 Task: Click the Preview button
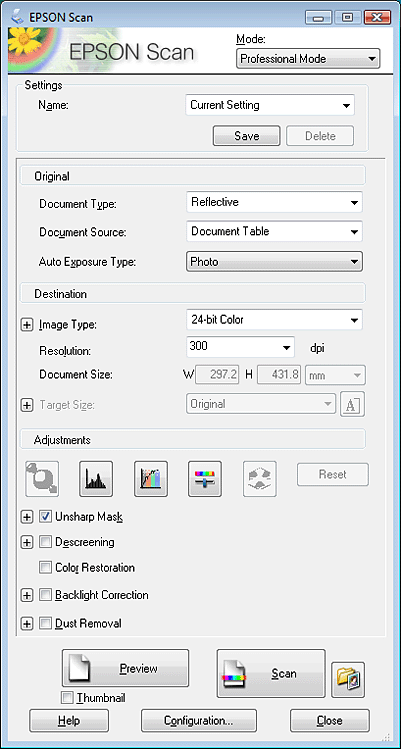pyautogui.click(x=125, y=668)
